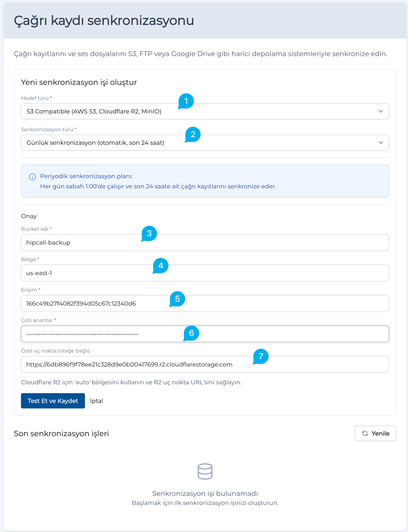408x532 pixels.
Task: Focus the Bucket adı input field
Action: pyautogui.click(x=205, y=243)
